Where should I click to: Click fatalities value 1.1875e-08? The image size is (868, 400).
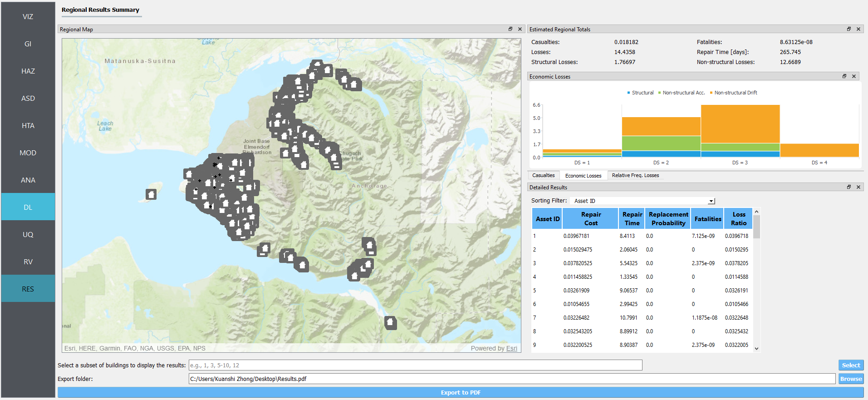click(x=705, y=318)
